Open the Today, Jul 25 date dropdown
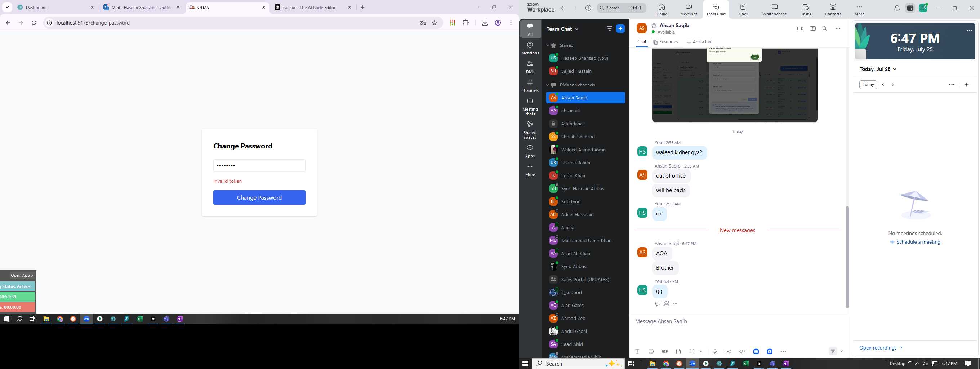980x369 pixels. click(878, 69)
